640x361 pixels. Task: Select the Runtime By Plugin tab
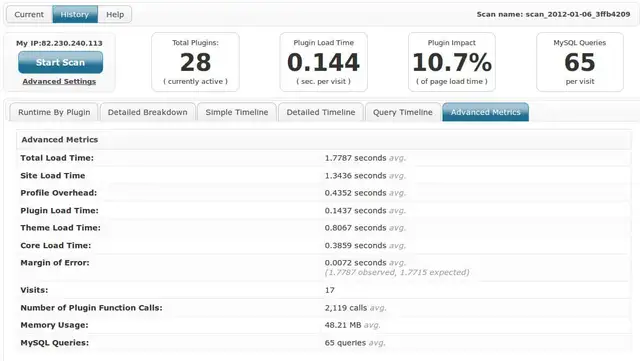click(x=54, y=112)
